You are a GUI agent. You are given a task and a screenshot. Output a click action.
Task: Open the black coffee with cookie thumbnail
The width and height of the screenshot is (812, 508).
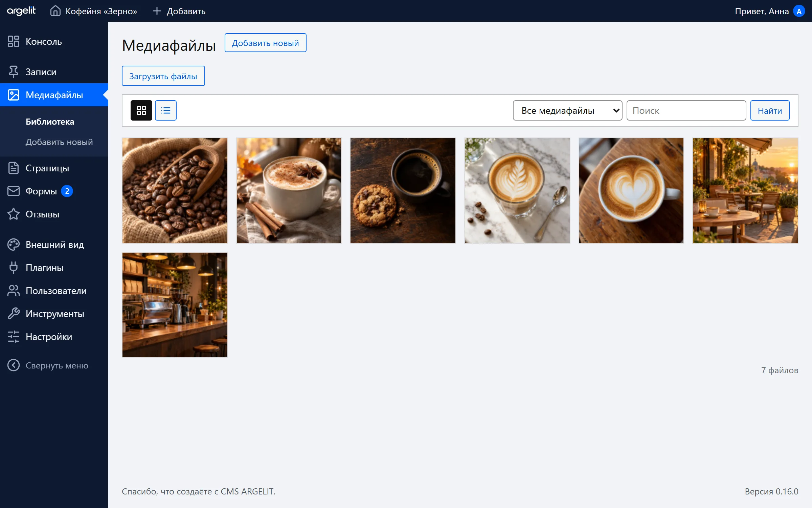pyautogui.click(x=403, y=190)
